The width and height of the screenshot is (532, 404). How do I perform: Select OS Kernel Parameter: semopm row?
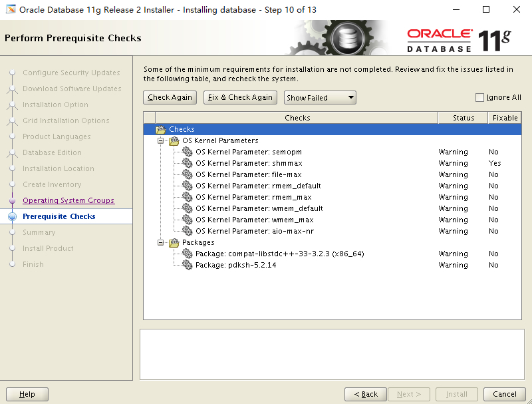coord(332,152)
